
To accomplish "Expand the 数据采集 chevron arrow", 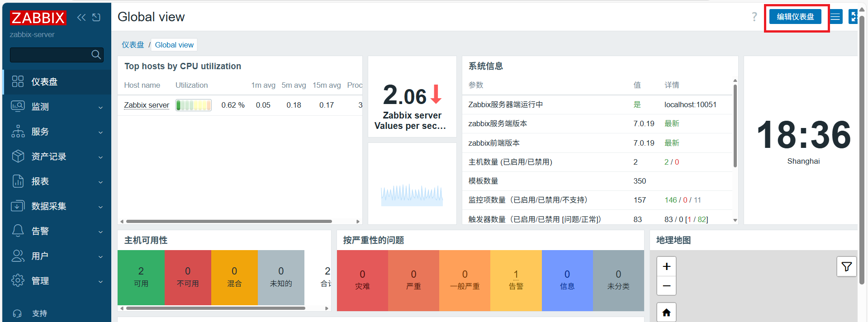I will [x=100, y=207].
